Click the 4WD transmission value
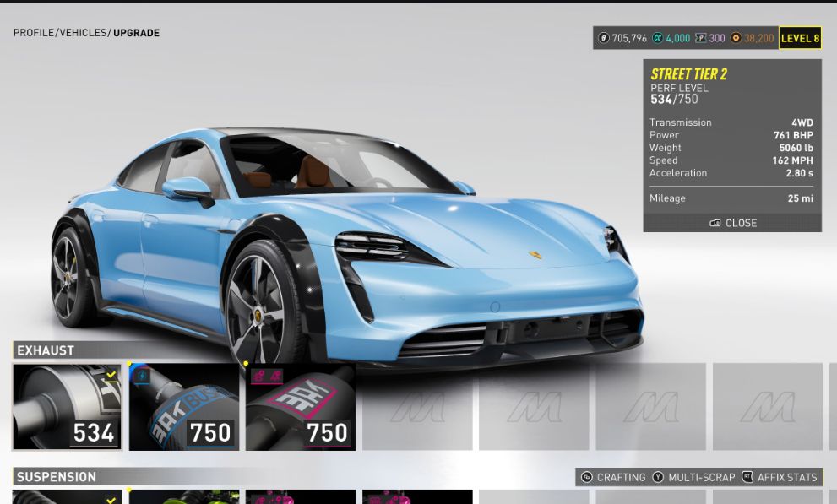 tap(802, 122)
